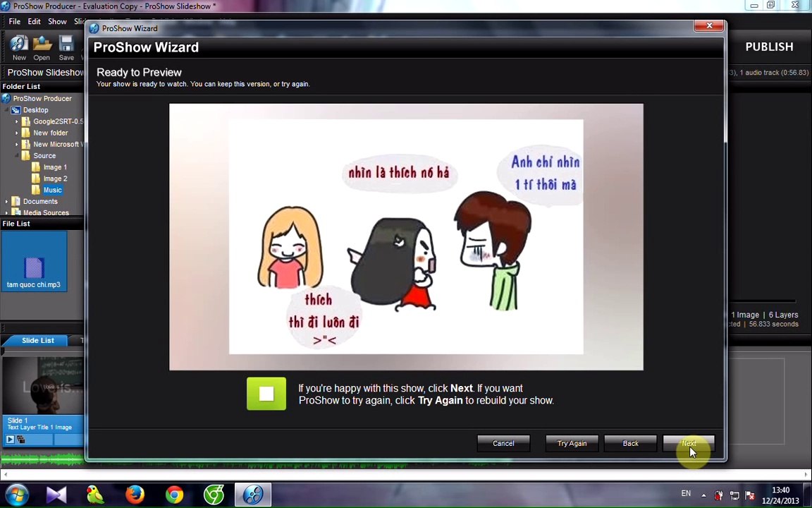
Task: Click the Open show toolbar icon
Action: [x=42, y=48]
